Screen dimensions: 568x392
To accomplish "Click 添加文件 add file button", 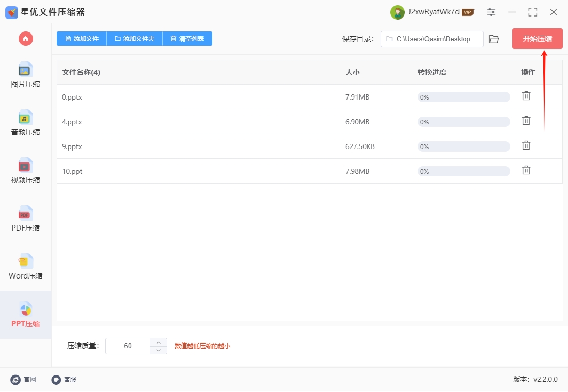I will (x=82, y=39).
